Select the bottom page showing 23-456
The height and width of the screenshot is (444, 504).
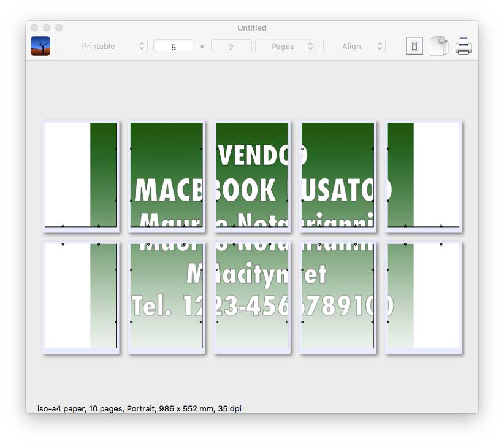[x=253, y=297]
